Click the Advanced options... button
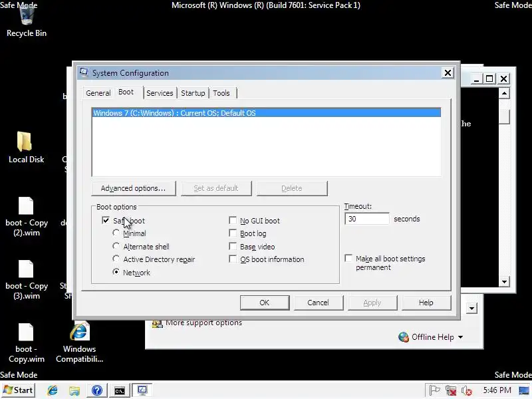This screenshot has width=532, height=399. 134,188
